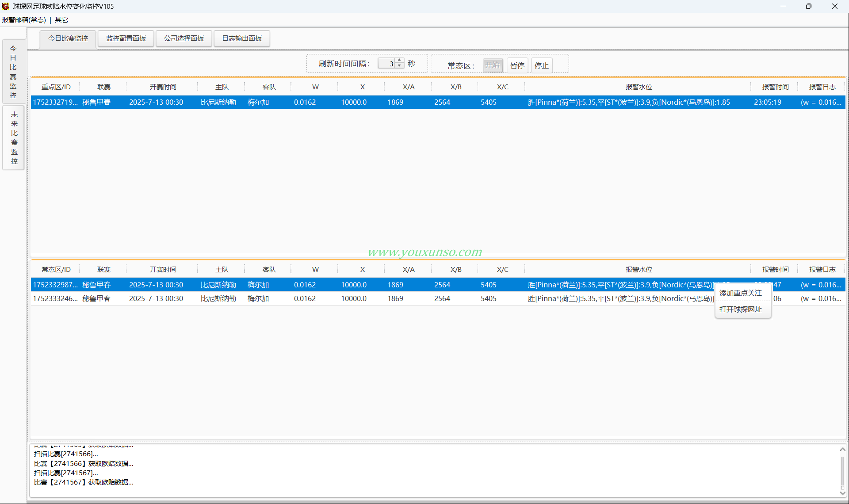Viewport: 849px width, 504px height.
Task: Click the 开始 button
Action: pos(493,65)
